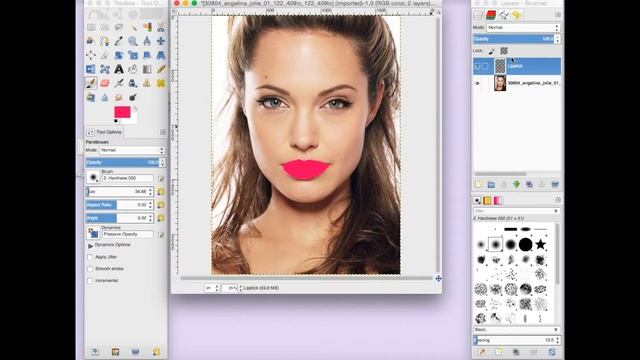Select the Paintbrush tool
This screenshot has height=360, width=640.
[x=91, y=83]
